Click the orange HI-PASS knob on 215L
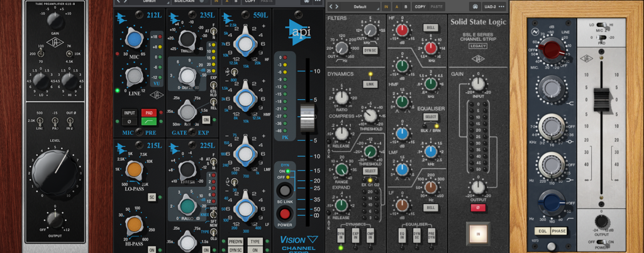This screenshot has width=644, height=253. [x=133, y=225]
